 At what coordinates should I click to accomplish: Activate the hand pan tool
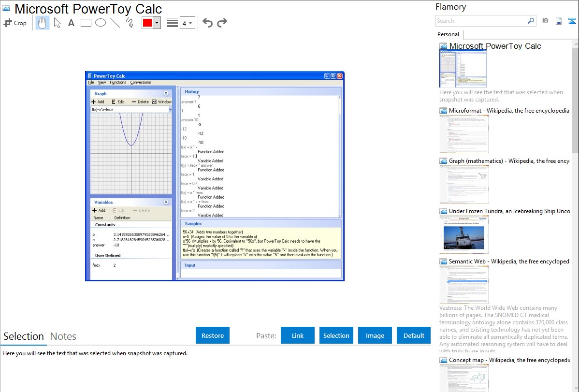[x=43, y=23]
